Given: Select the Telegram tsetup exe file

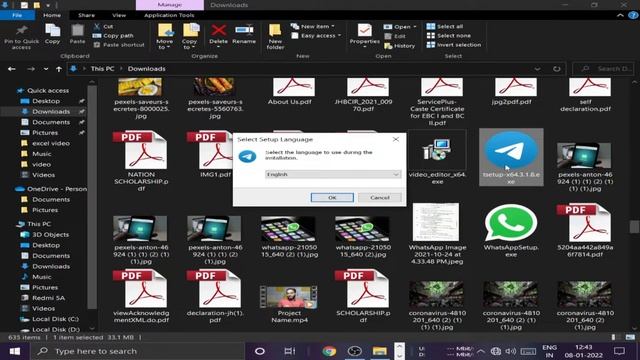Looking at the screenshot, I should coord(511,157).
